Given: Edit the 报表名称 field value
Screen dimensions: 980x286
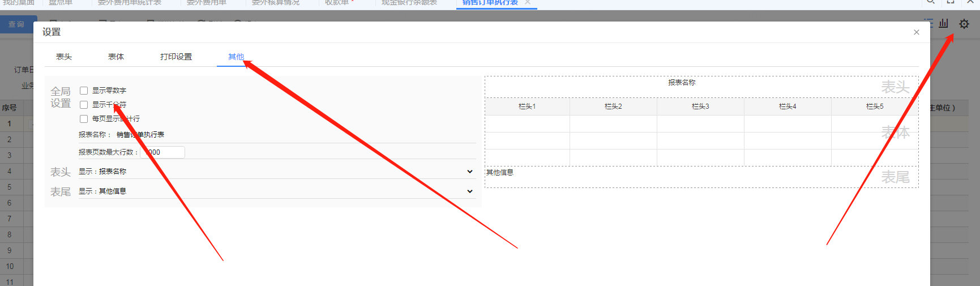Looking at the screenshot, I should [x=295, y=135].
